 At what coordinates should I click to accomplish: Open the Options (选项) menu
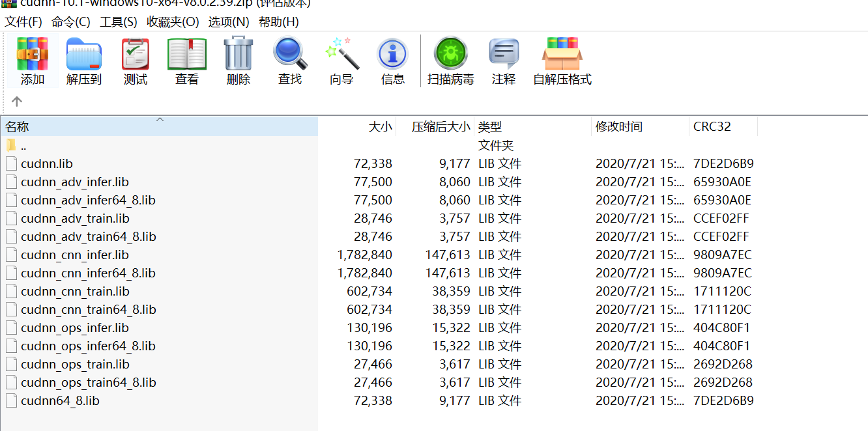click(229, 21)
